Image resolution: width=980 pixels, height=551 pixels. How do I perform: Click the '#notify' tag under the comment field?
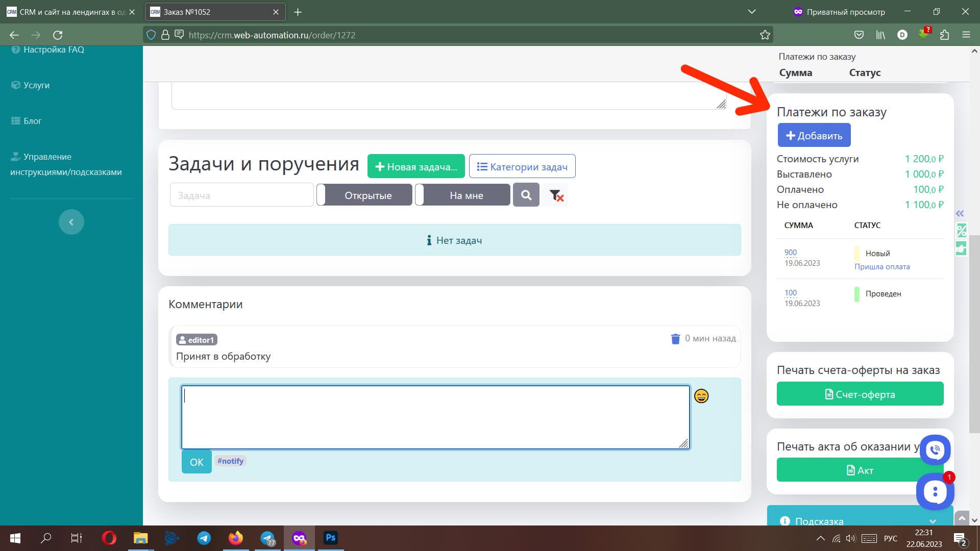(230, 461)
